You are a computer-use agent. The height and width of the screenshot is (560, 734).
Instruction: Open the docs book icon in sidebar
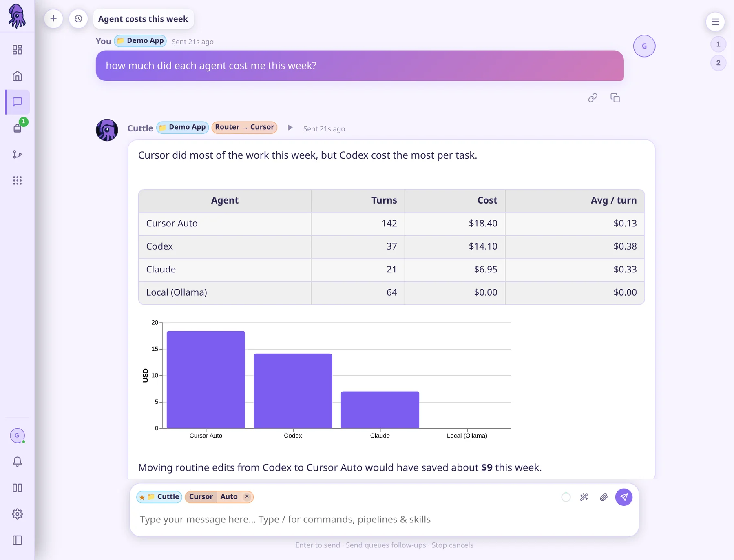pyautogui.click(x=17, y=488)
